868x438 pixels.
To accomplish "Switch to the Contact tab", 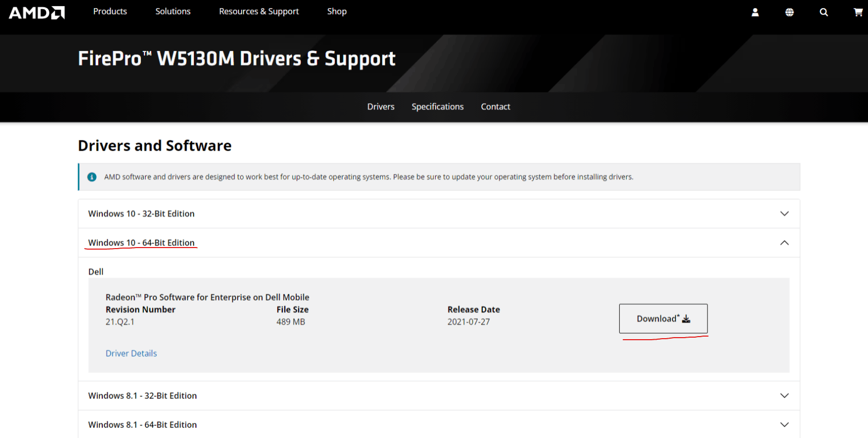I will [x=495, y=107].
